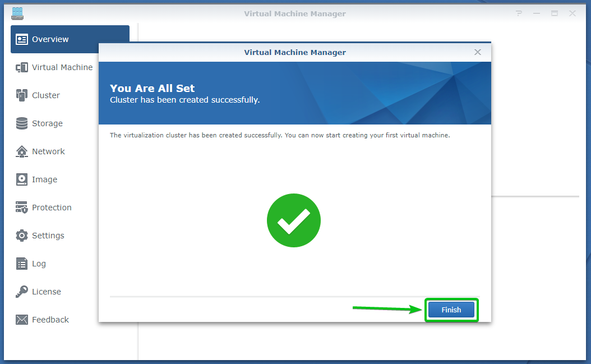This screenshot has height=364, width=591.
Task: Click the Settings gear icon
Action: click(22, 236)
